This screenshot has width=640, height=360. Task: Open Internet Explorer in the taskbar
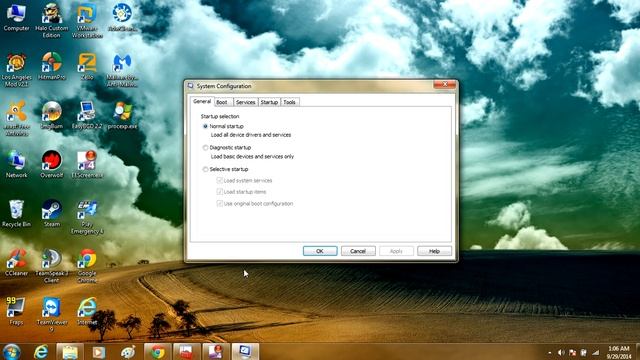click(41, 352)
